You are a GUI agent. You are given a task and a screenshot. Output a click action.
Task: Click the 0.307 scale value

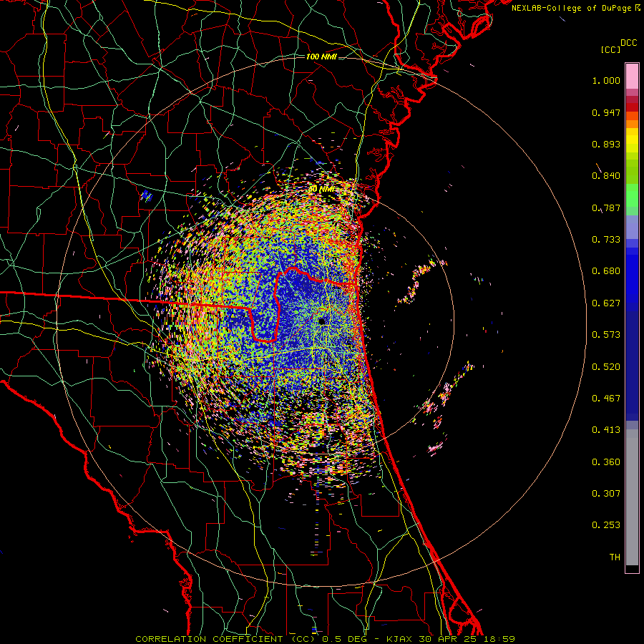[x=606, y=494]
